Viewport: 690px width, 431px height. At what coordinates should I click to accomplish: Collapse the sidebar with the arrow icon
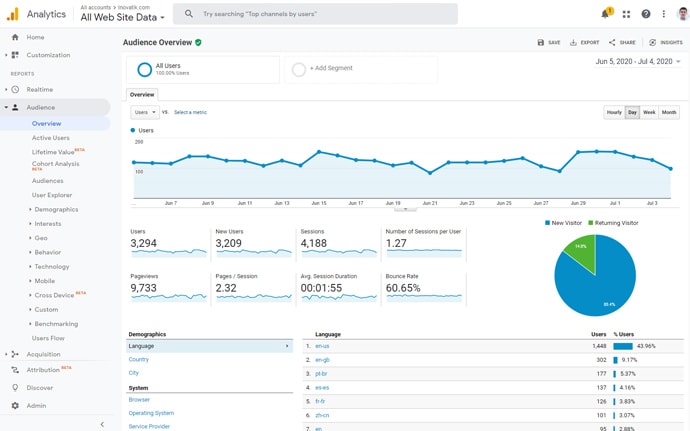102,424
